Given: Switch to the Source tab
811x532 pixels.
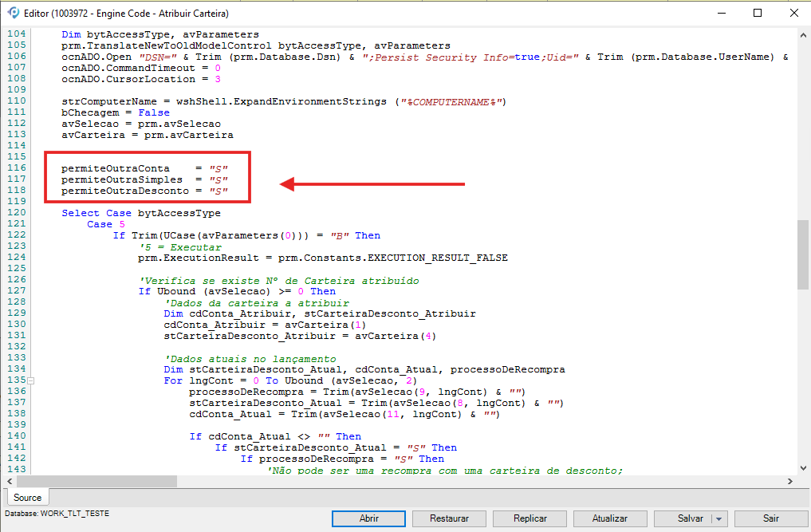Looking at the screenshot, I should (x=28, y=497).
